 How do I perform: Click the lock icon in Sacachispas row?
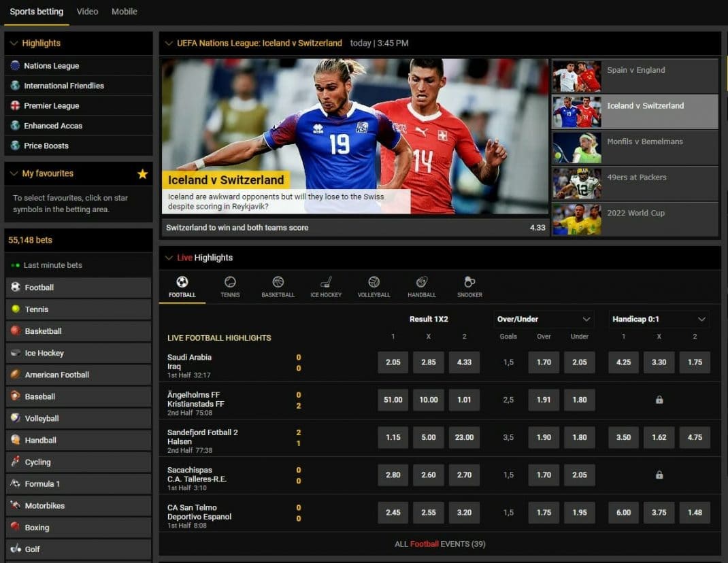tap(659, 475)
